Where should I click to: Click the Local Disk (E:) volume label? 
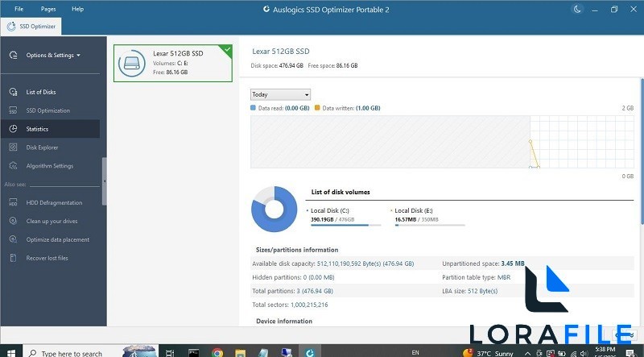pos(414,210)
